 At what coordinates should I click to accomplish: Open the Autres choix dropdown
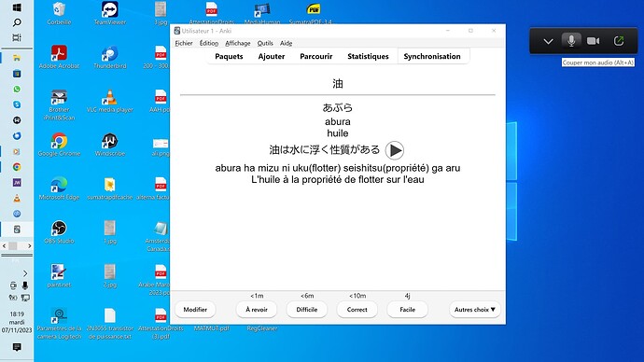475,310
